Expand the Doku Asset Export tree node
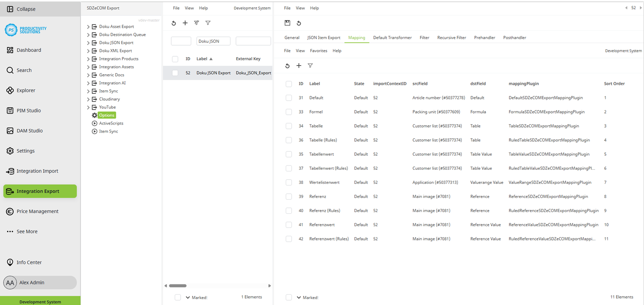The height and width of the screenshot is (305, 644). pyautogui.click(x=88, y=26)
